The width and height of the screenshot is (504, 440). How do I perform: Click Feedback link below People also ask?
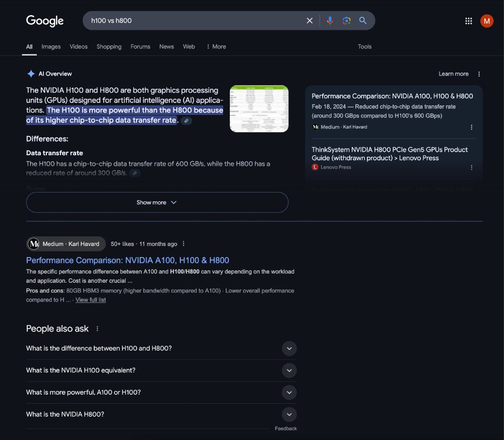pyautogui.click(x=286, y=428)
